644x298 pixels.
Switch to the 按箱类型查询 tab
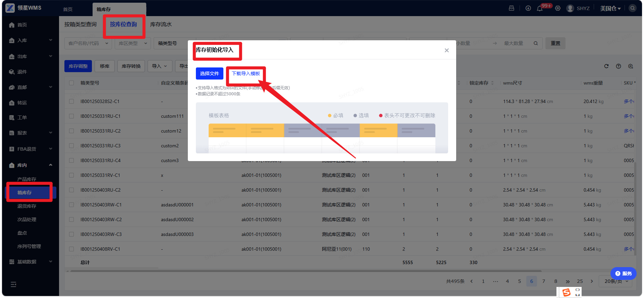coord(80,24)
